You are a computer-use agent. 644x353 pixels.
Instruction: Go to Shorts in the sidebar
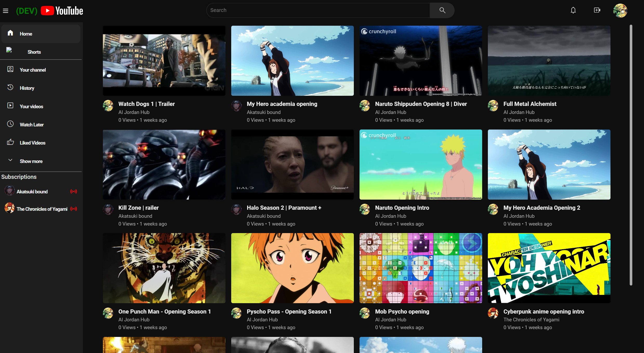tap(34, 52)
